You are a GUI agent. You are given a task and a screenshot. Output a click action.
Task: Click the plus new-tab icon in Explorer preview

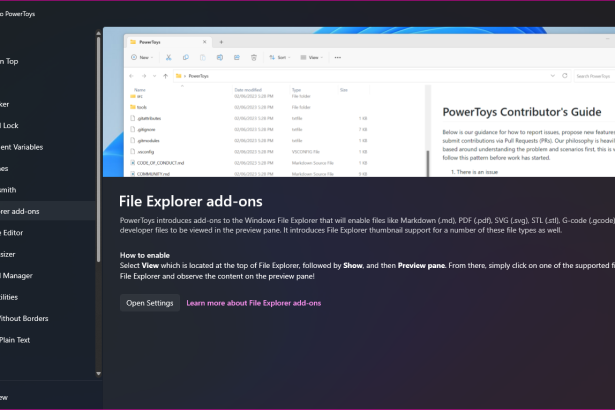[221, 42]
